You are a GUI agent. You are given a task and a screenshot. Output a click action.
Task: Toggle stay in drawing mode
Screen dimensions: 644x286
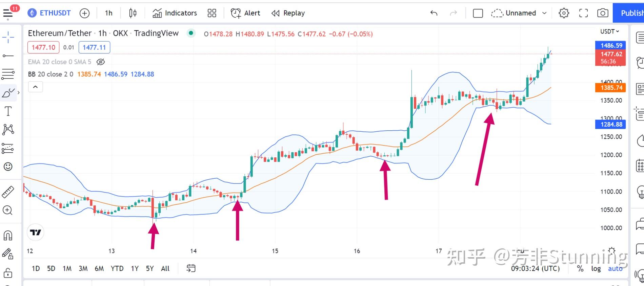click(8, 254)
